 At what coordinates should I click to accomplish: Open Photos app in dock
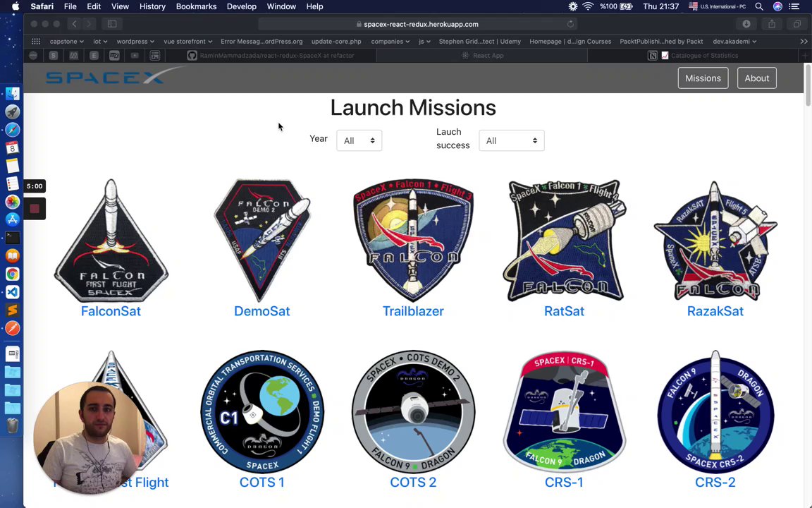[x=13, y=202]
